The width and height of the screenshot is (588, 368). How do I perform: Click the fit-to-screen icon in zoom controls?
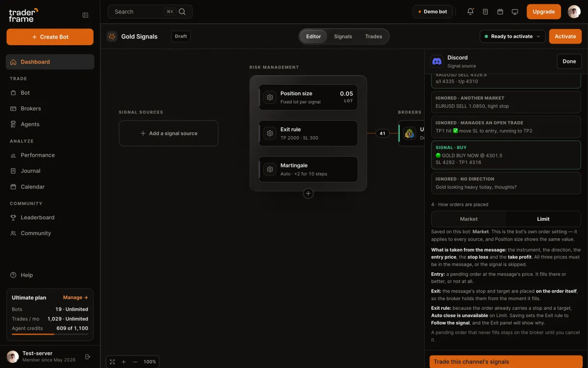pyautogui.click(x=112, y=362)
